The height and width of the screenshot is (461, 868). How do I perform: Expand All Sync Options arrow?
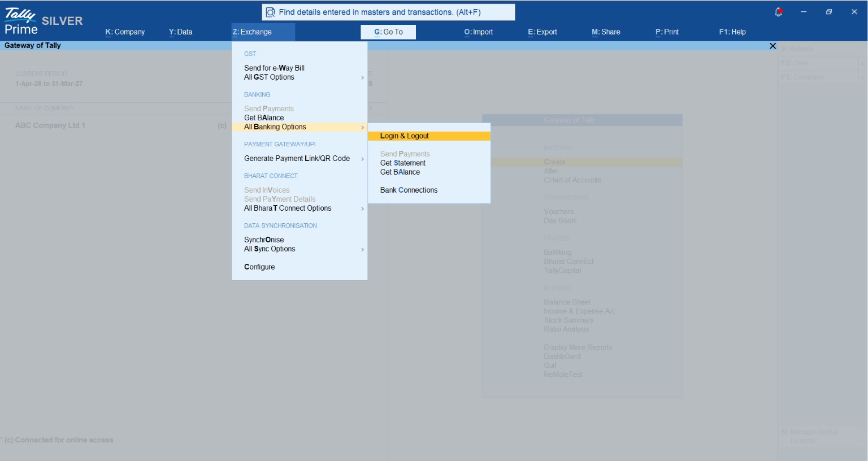coord(362,249)
